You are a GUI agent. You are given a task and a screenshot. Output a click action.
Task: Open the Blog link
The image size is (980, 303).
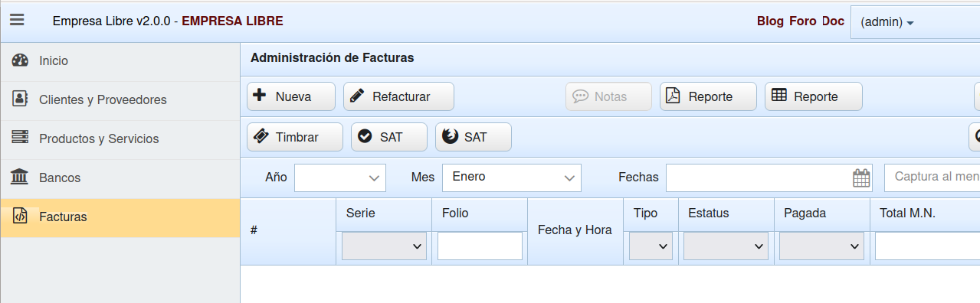coord(770,21)
